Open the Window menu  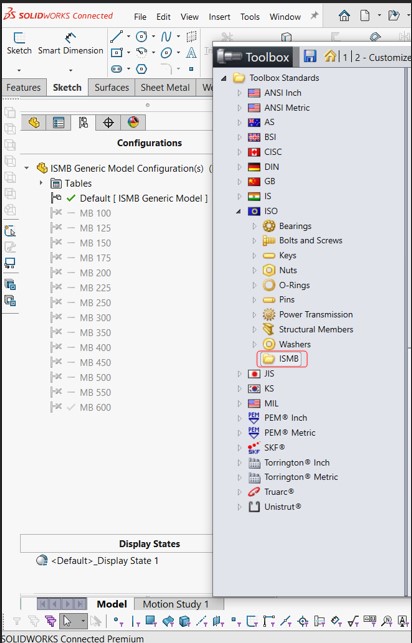[x=285, y=17]
